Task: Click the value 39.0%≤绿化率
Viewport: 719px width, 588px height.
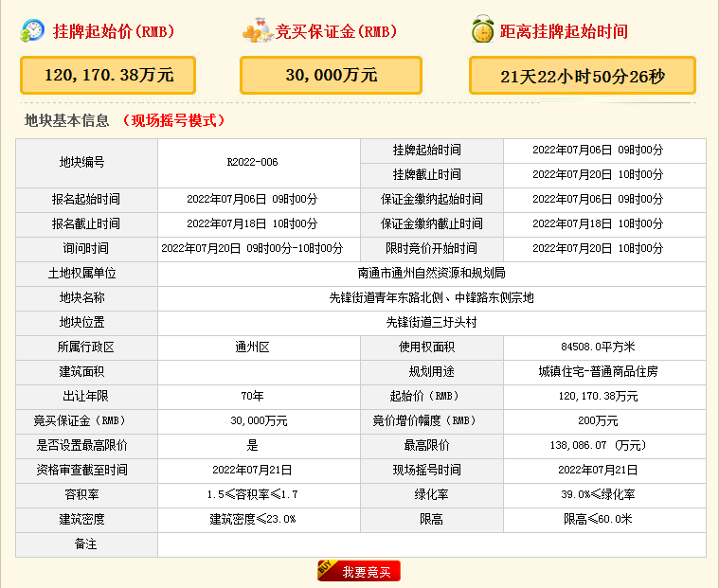Action: click(x=598, y=494)
